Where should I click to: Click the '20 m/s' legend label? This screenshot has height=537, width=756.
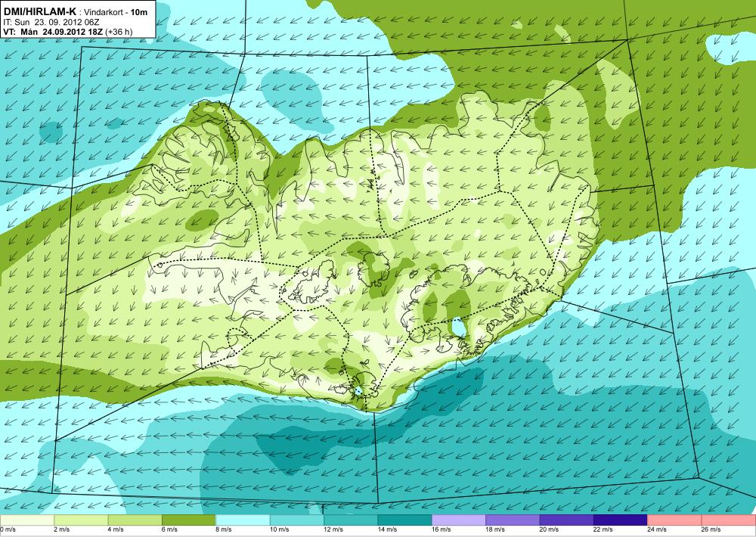550,529
